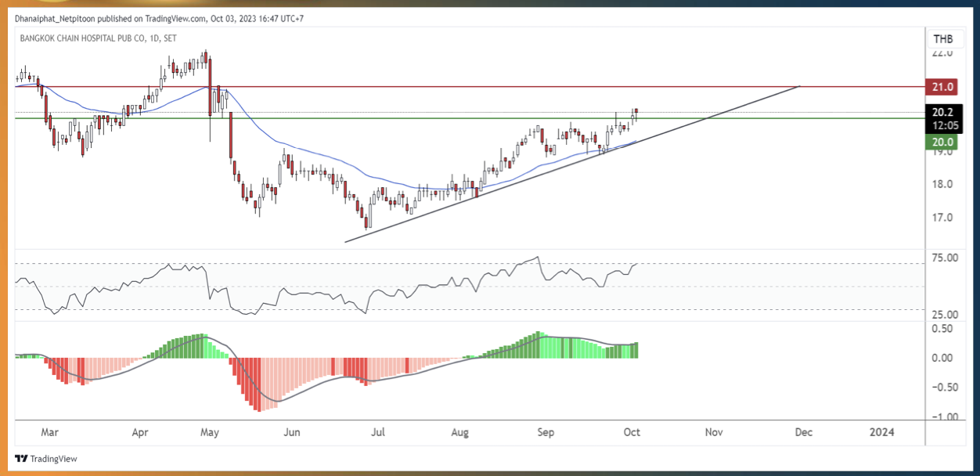This screenshot has width=980, height=476.
Task: Select the red 21.0 price label
Action: point(942,87)
